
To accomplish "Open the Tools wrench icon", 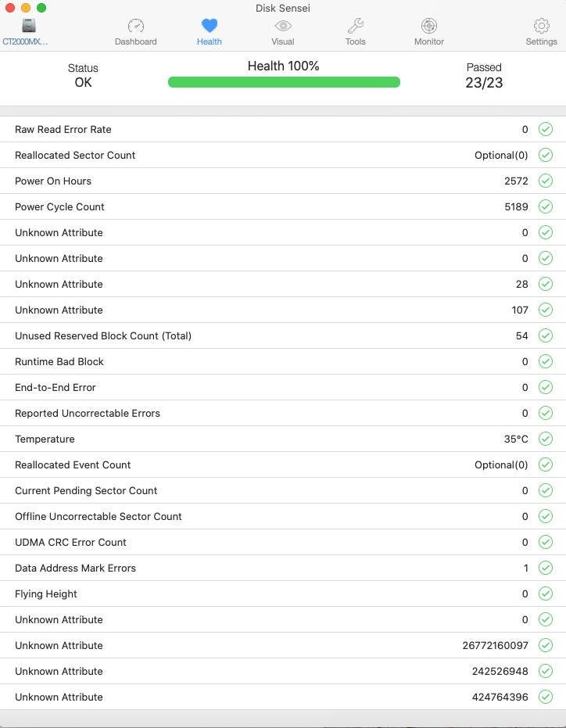I will point(355,27).
